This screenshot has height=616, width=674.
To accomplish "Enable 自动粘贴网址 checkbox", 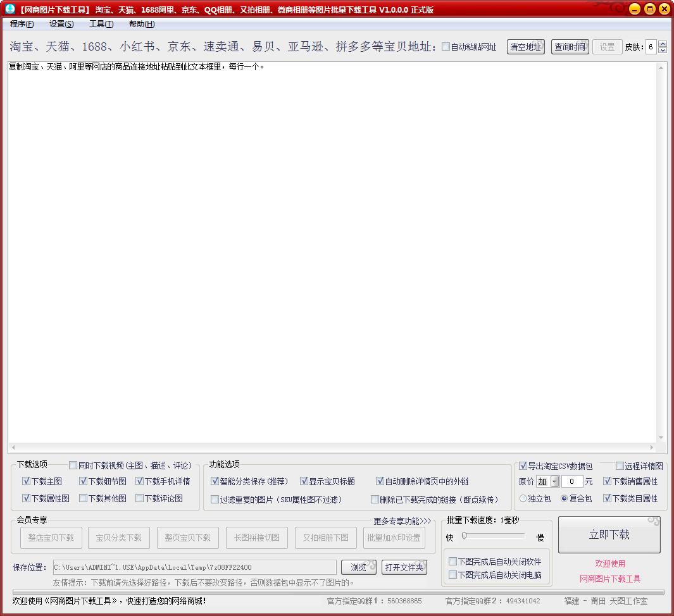I will tap(446, 47).
